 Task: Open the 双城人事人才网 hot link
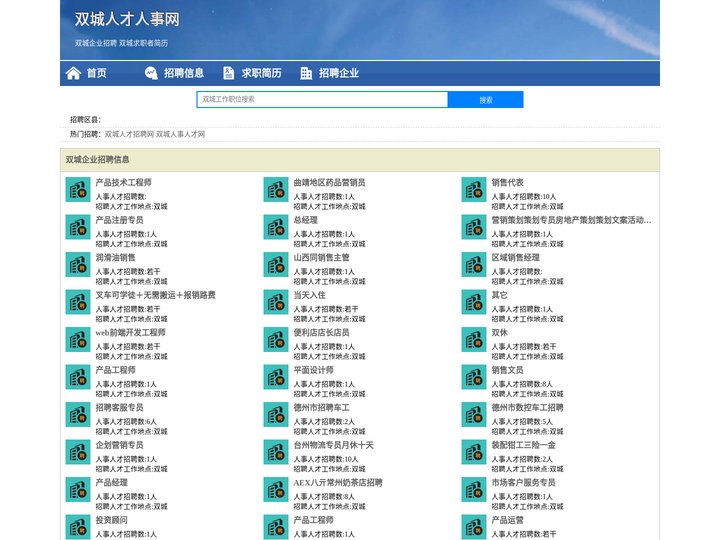180,134
